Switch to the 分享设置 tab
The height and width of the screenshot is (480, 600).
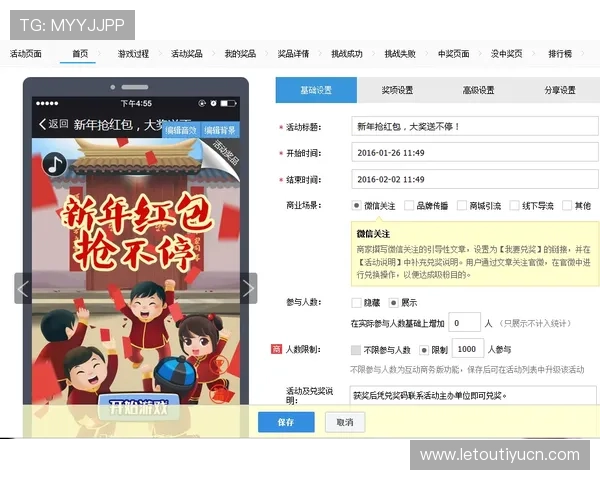pos(560,90)
